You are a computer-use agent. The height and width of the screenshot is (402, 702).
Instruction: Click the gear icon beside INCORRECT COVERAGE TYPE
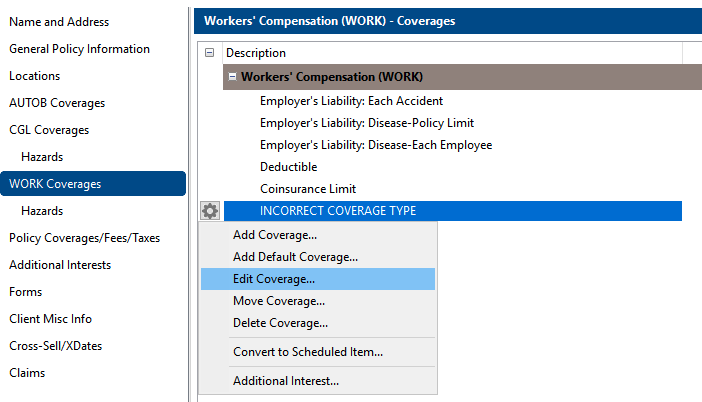click(210, 211)
